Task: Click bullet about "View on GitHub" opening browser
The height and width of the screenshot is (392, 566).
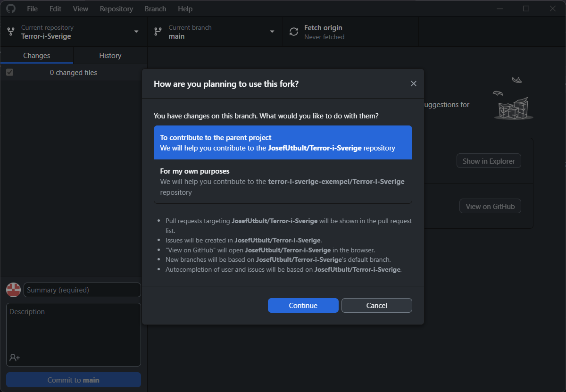Action: (x=270, y=250)
